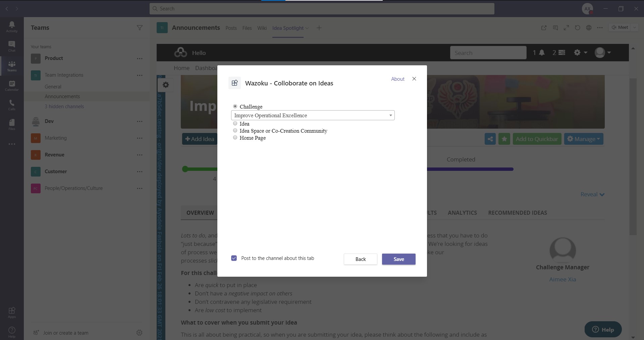Open more options for Customer team

tap(140, 172)
